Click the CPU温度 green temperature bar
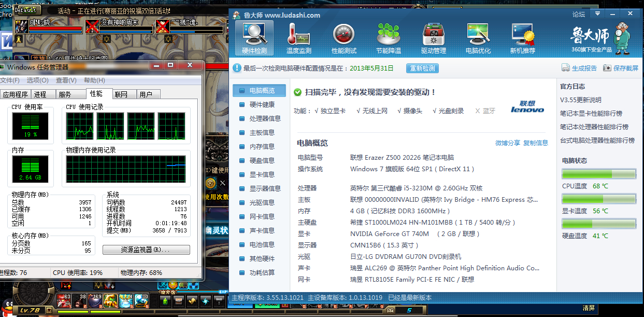Image resolution: width=644 pixels, height=317 pixels. (599, 174)
